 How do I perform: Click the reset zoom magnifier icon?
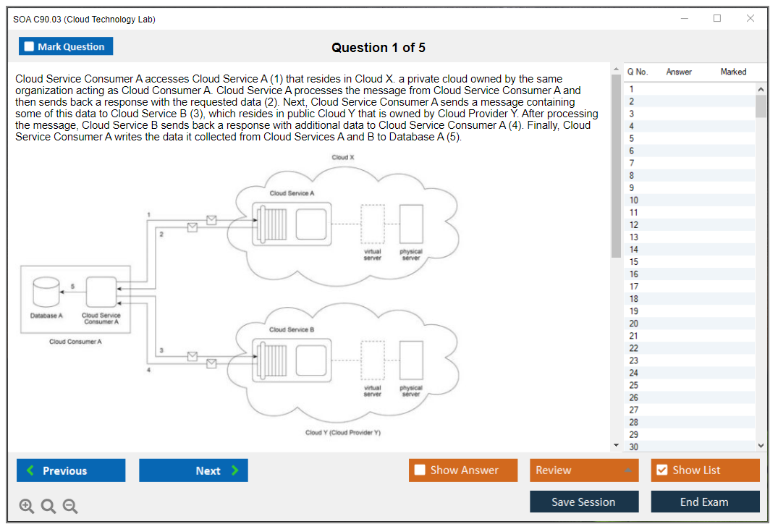point(48,507)
